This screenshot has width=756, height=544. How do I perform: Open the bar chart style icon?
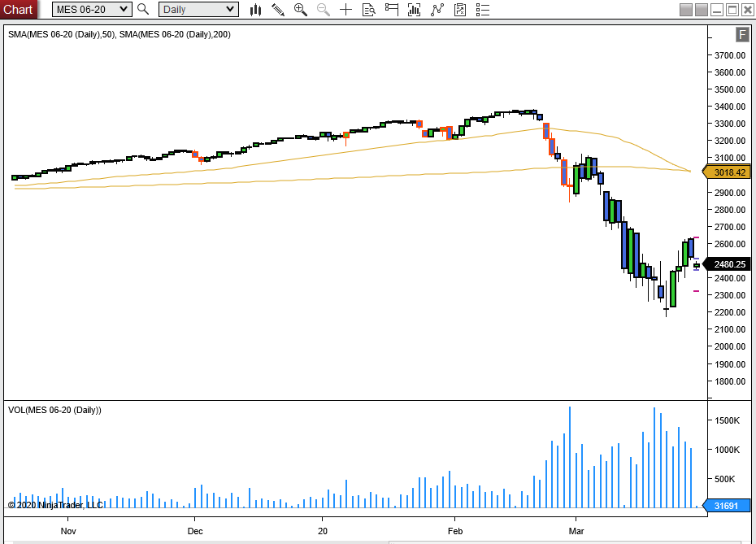point(255,10)
